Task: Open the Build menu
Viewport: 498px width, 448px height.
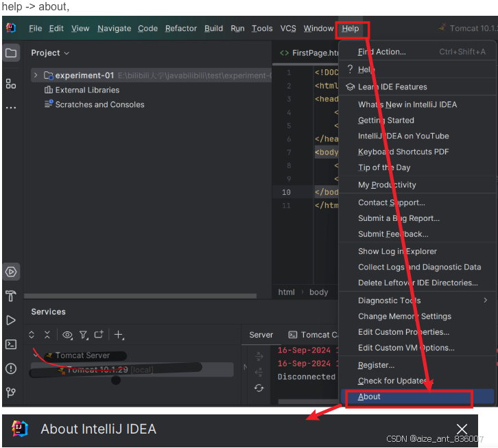Action: (213, 28)
